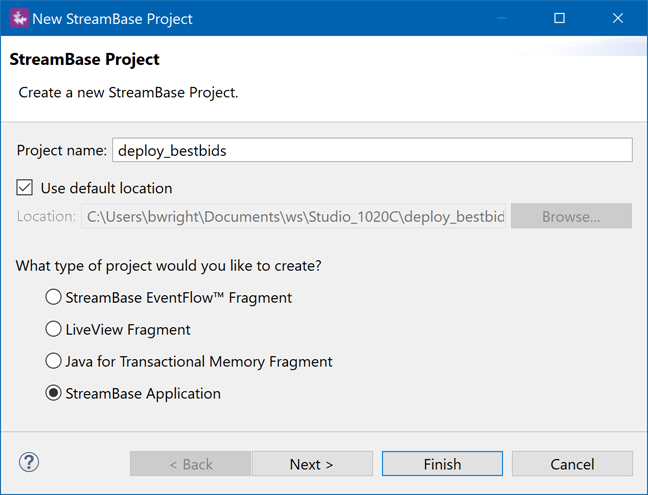Choose the LiveView Fragment radio option
This screenshot has width=648, height=495.
click(54, 329)
